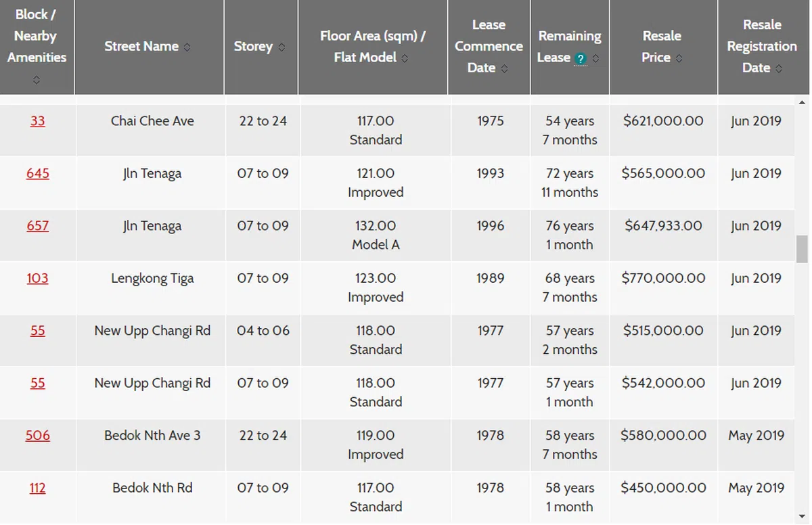Screen dimensions: 812x525
Task: Sort by Resale Price column
Action: click(679, 58)
